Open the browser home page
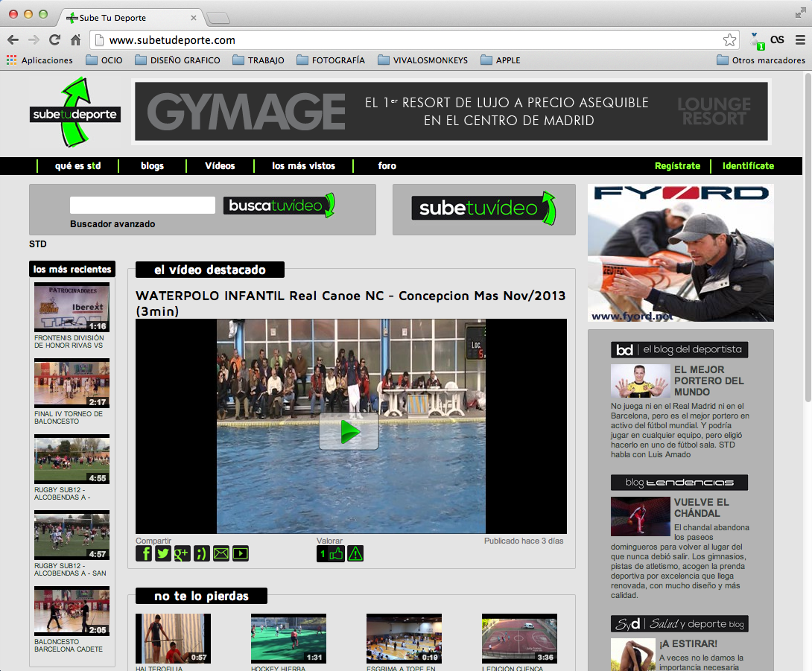The height and width of the screenshot is (671, 812). pos(75,40)
